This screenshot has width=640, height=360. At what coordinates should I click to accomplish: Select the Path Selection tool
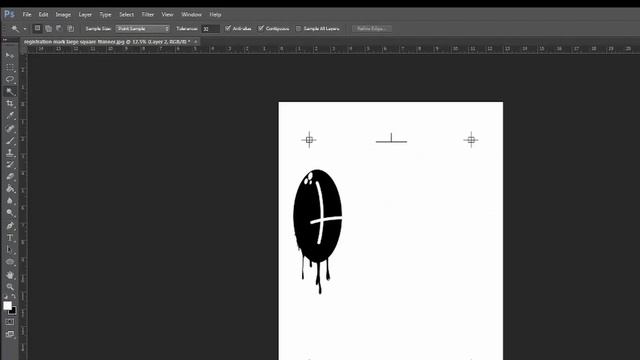[x=10, y=250]
